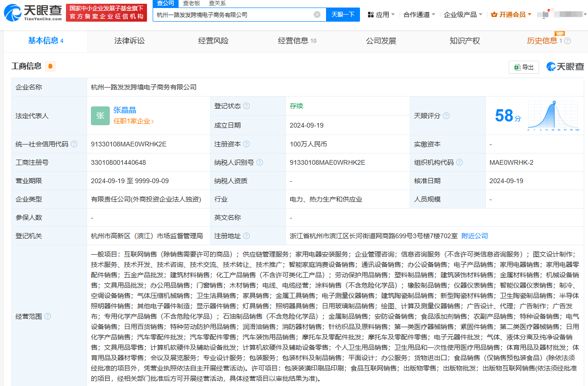Click the help icon next to 纳税人识别号
The height and width of the screenshot is (386, 588).
pyautogui.click(x=260, y=162)
